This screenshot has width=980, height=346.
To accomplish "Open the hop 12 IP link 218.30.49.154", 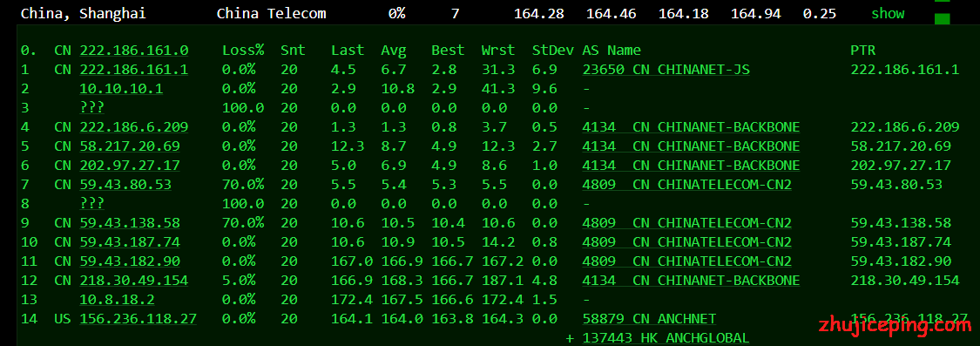I will point(134,281).
